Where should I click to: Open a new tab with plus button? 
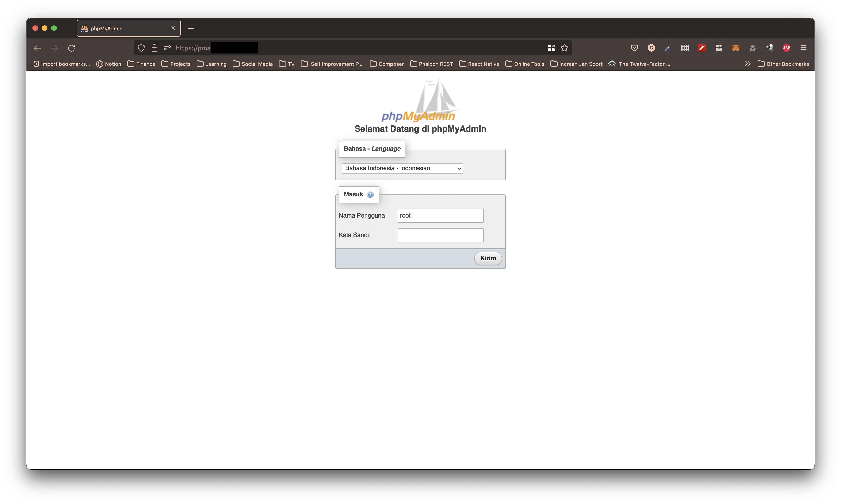pos(191,29)
